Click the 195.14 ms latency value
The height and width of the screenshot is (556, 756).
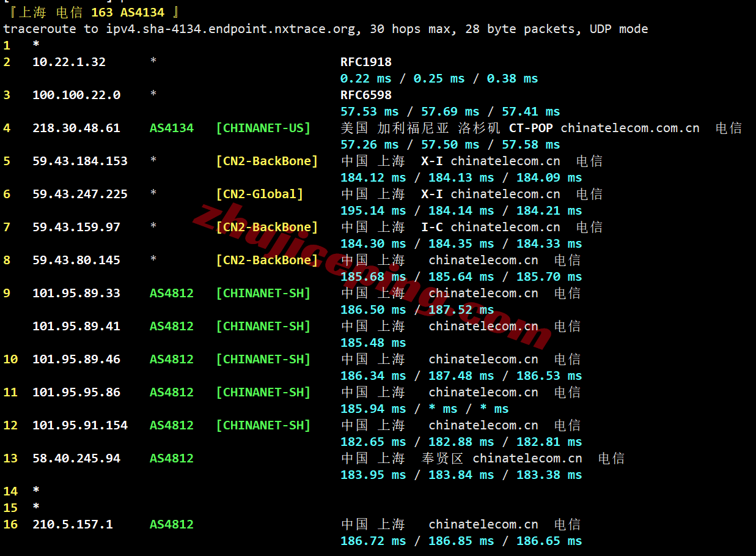(373, 210)
